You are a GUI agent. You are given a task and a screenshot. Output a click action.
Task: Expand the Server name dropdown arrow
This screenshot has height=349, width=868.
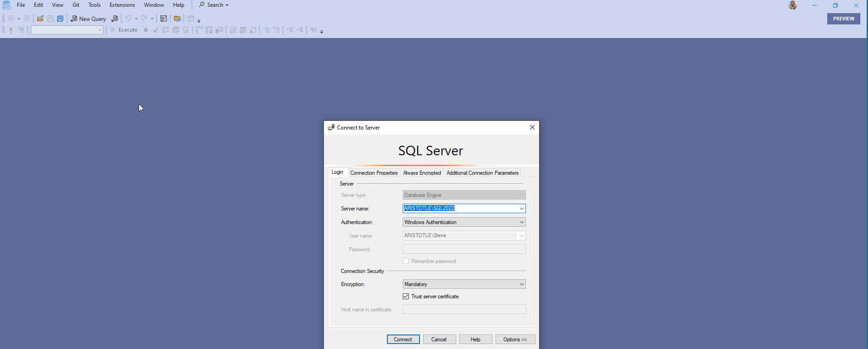(522, 209)
